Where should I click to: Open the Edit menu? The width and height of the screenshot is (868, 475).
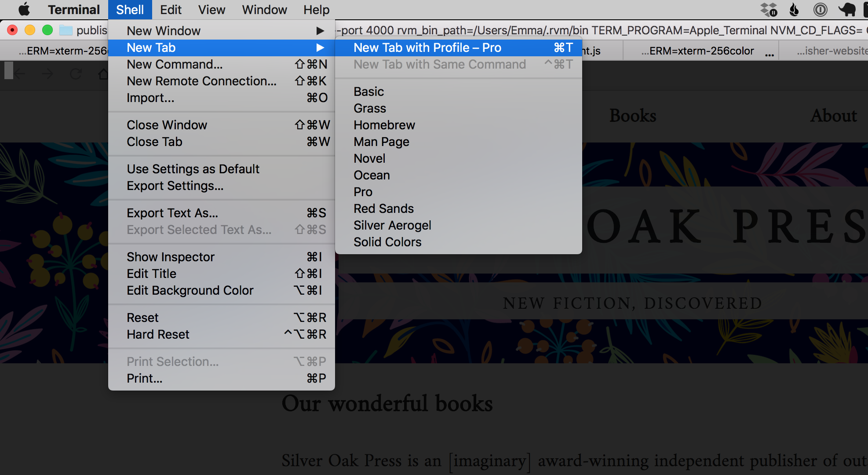171,9
